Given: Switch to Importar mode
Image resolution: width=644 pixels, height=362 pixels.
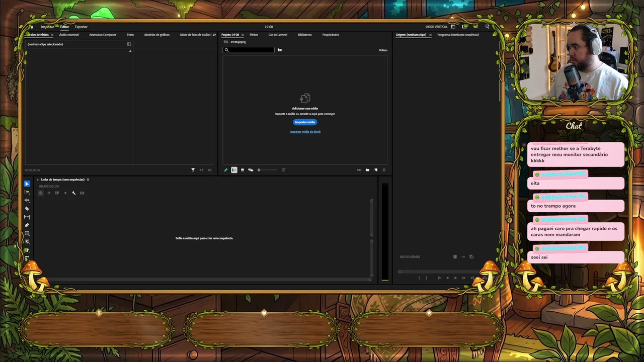Looking at the screenshot, I should click(47, 27).
